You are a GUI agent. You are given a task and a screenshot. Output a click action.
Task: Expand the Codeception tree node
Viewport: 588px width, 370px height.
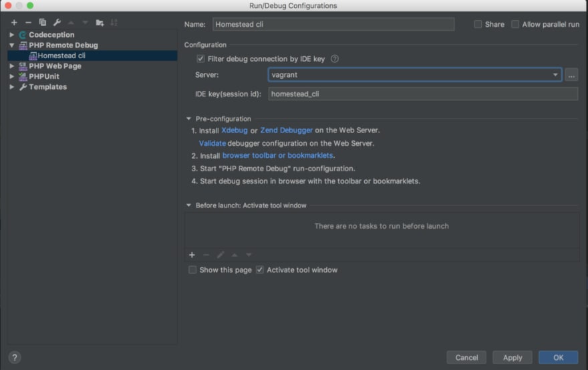(x=11, y=35)
